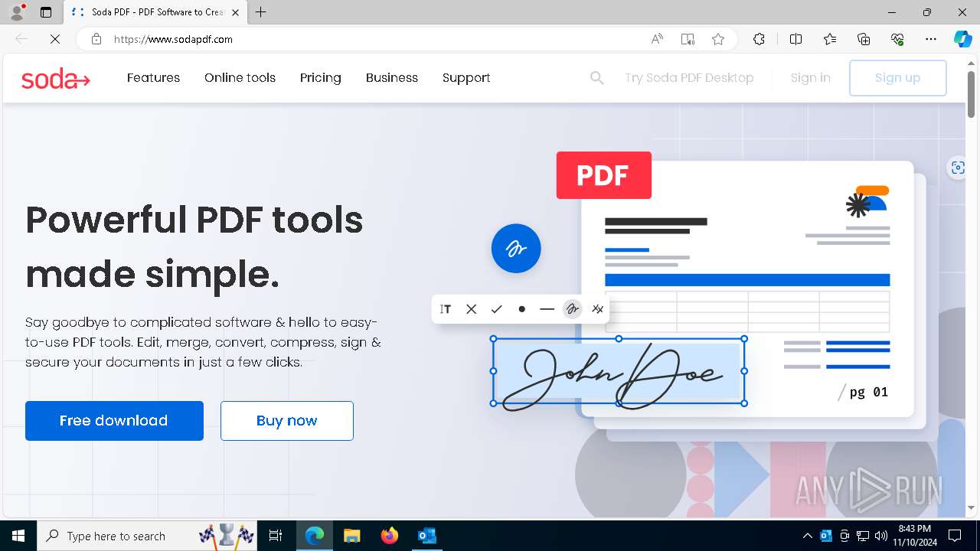Show hidden system tray icons
The image size is (980, 551).
tap(807, 536)
